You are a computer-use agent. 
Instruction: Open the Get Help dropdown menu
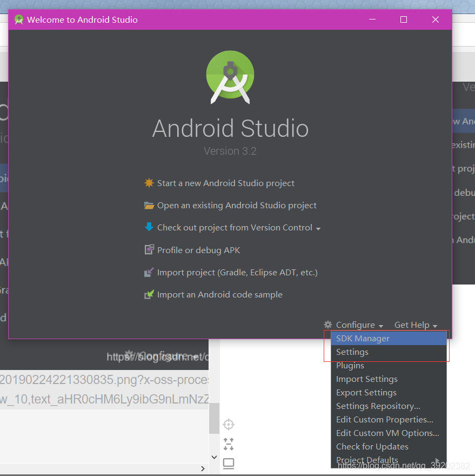tap(416, 325)
